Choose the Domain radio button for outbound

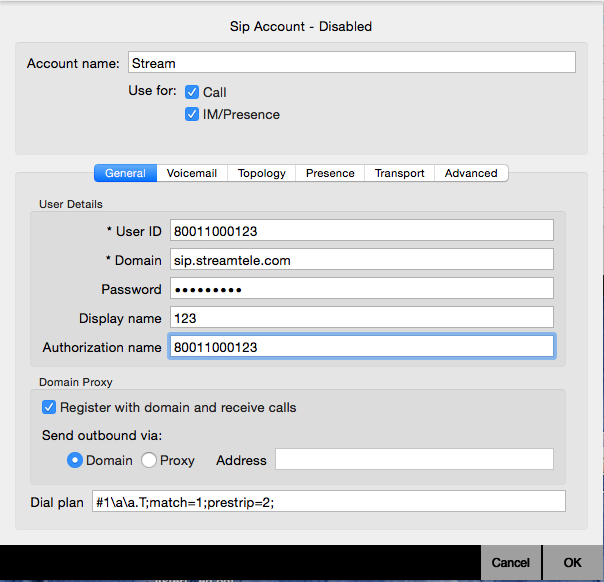pos(74,460)
